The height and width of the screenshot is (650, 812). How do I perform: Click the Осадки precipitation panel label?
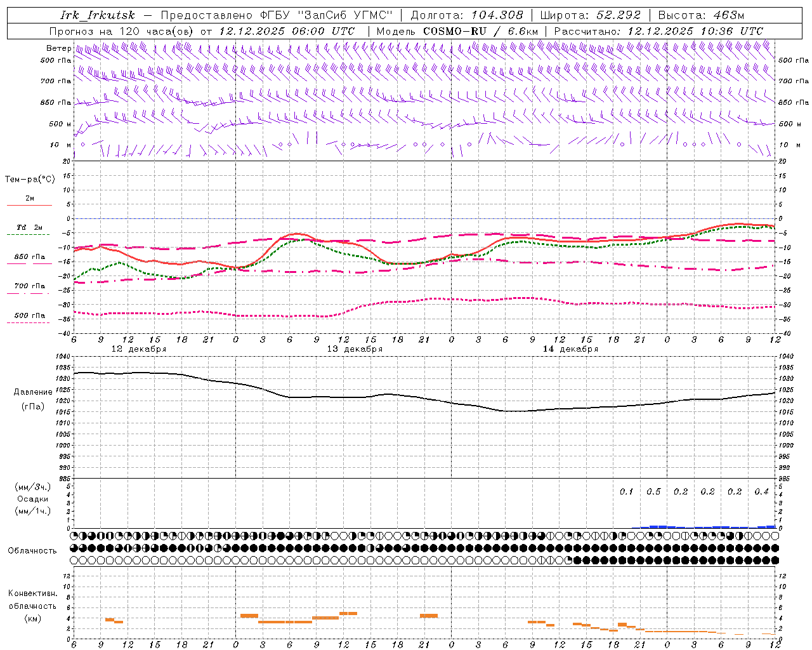(x=33, y=499)
